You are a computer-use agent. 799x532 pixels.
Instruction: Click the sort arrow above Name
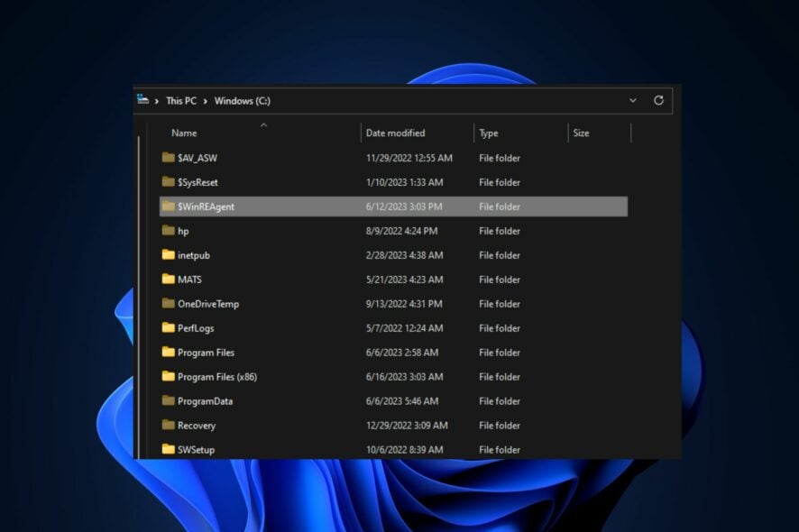click(x=263, y=124)
